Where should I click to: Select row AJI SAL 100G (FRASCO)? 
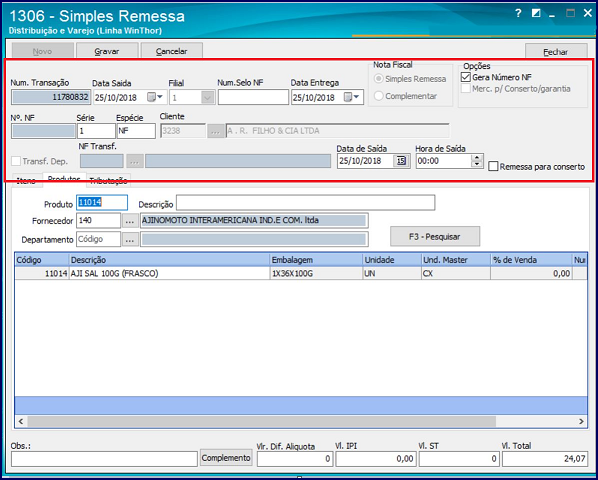coord(301,273)
